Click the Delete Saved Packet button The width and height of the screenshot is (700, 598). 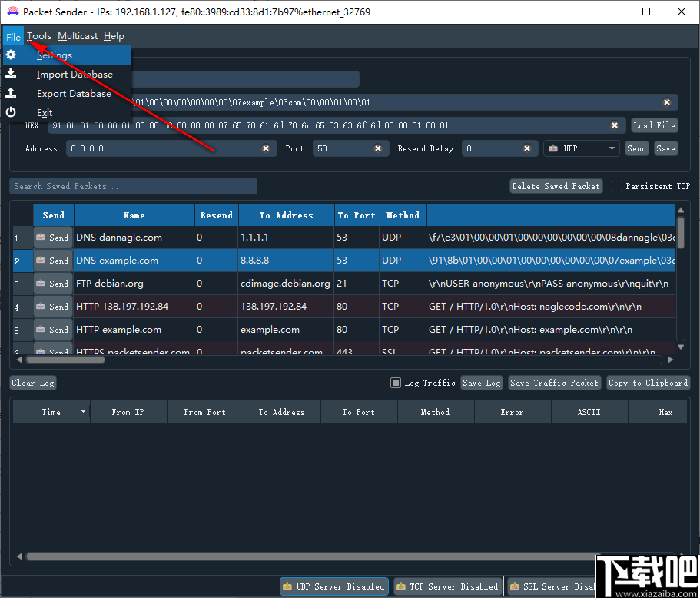556,185
